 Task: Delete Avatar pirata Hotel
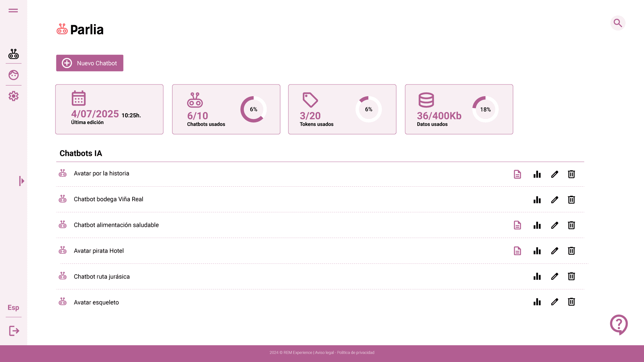pyautogui.click(x=571, y=251)
